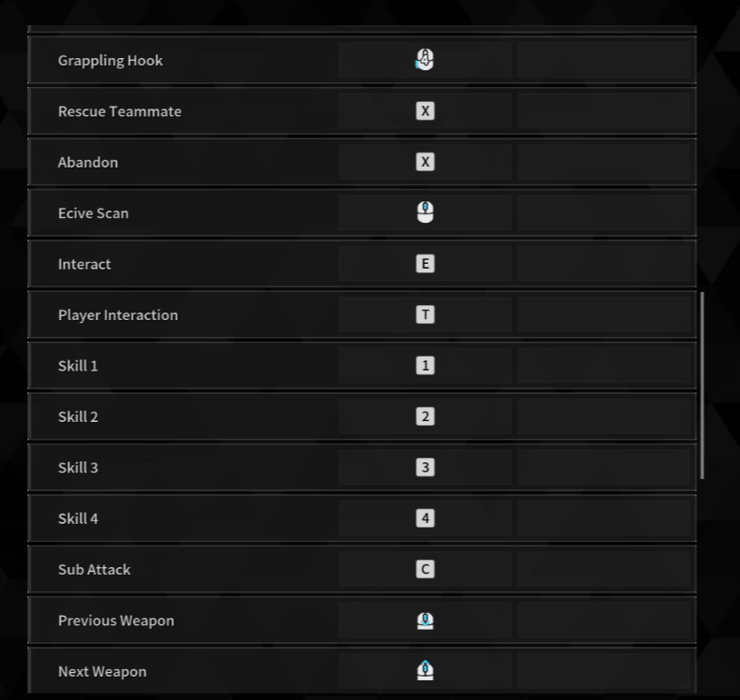
Task: Click the scroll wheel icon for Next Weapon
Action: click(425, 671)
